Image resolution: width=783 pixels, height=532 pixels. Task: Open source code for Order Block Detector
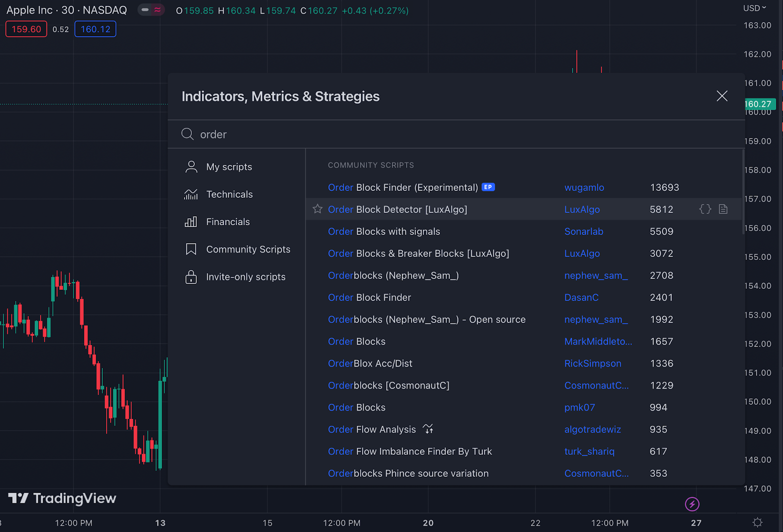click(x=705, y=209)
